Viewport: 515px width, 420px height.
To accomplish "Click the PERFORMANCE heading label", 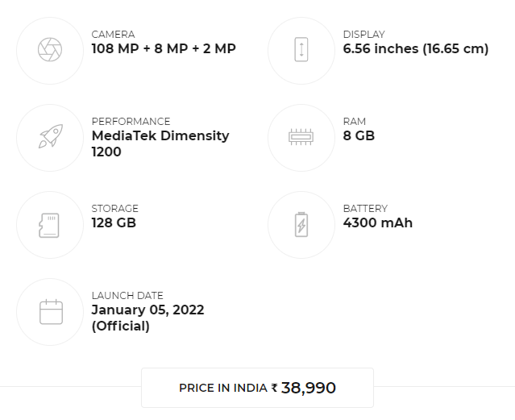I will 131,122.
